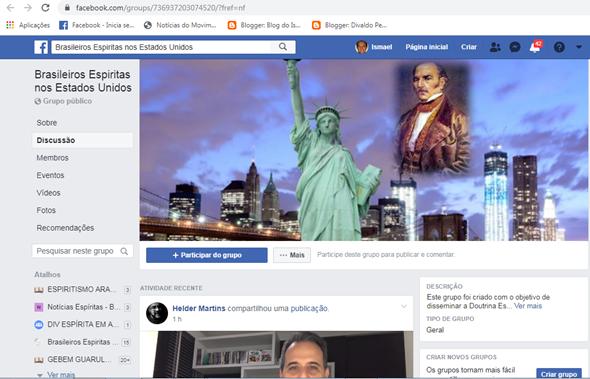590x379 pixels.
Task: Open the Facebook - Inicia se... bookmark
Action: pos(97,25)
